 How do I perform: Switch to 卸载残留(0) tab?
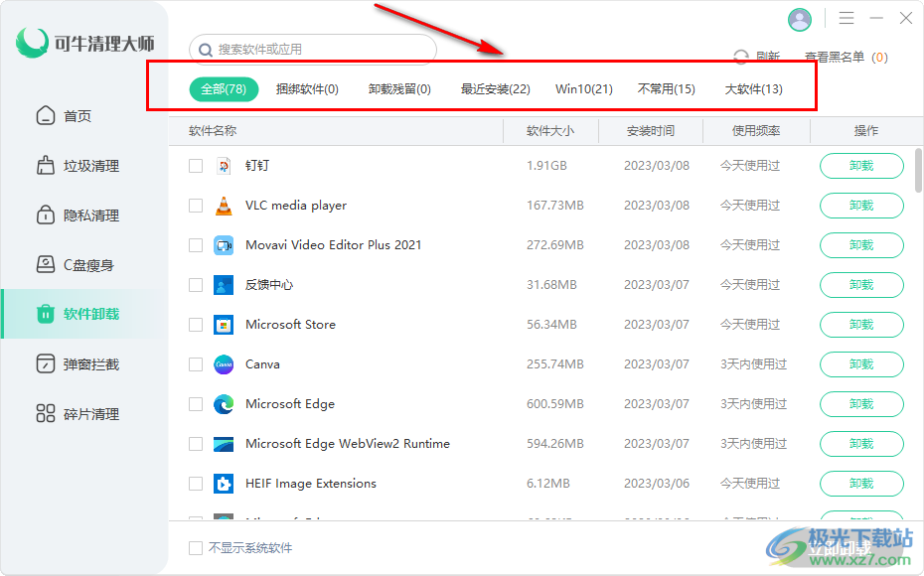click(399, 89)
